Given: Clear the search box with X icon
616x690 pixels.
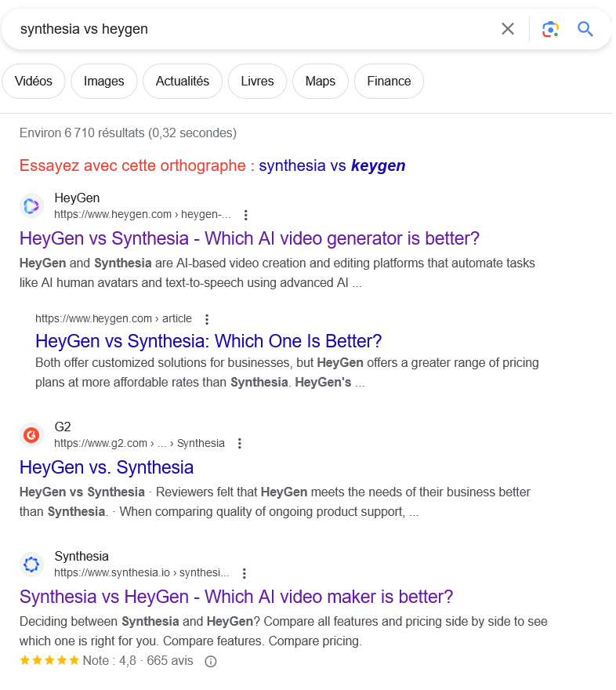Looking at the screenshot, I should click(508, 29).
